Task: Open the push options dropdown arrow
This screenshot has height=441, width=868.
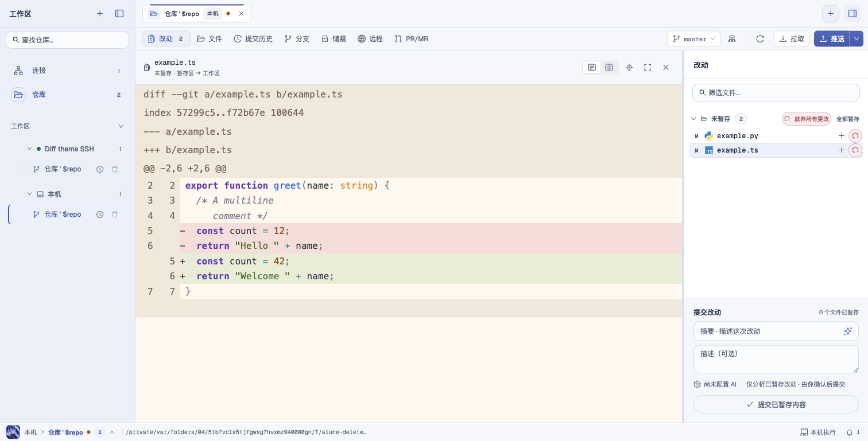Action: 857,39
